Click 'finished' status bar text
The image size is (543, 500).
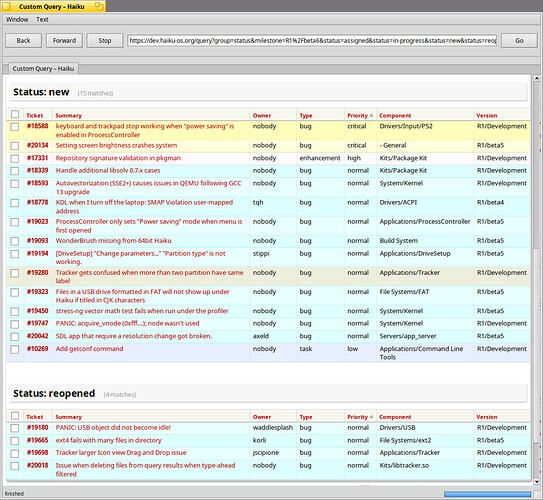[14, 494]
